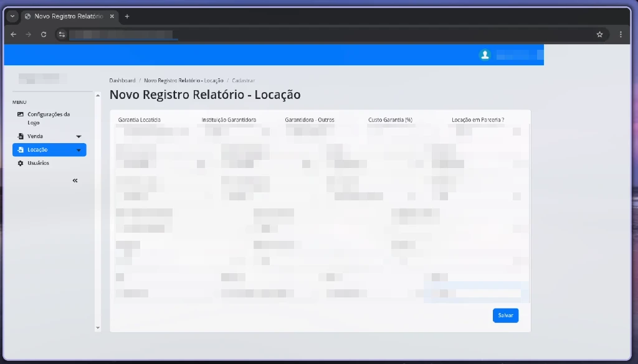Click the Venda document icon
This screenshot has height=364, width=638.
pos(21,136)
